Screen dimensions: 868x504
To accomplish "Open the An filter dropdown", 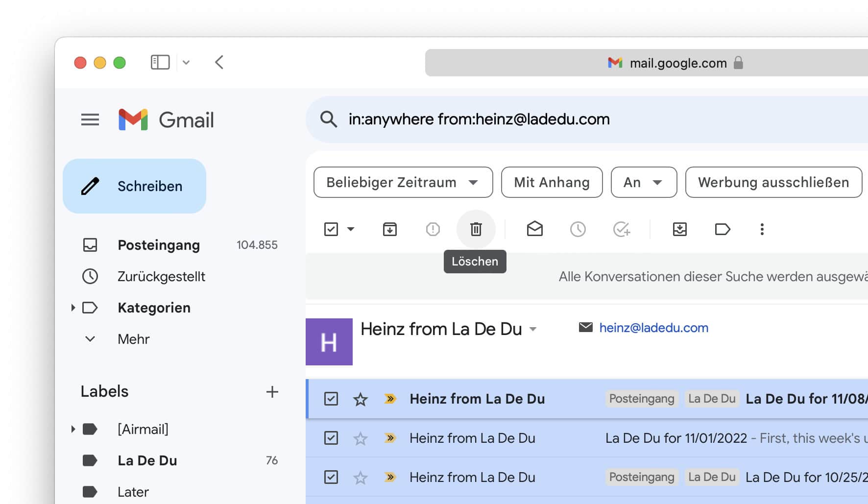I will 644,182.
